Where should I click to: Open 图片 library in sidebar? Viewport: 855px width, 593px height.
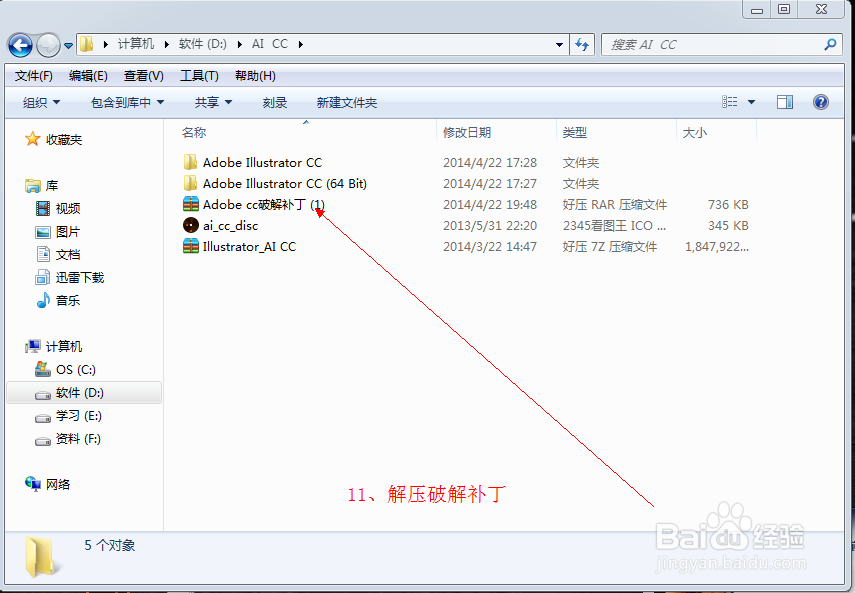pyautogui.click(x=68, y=232)
